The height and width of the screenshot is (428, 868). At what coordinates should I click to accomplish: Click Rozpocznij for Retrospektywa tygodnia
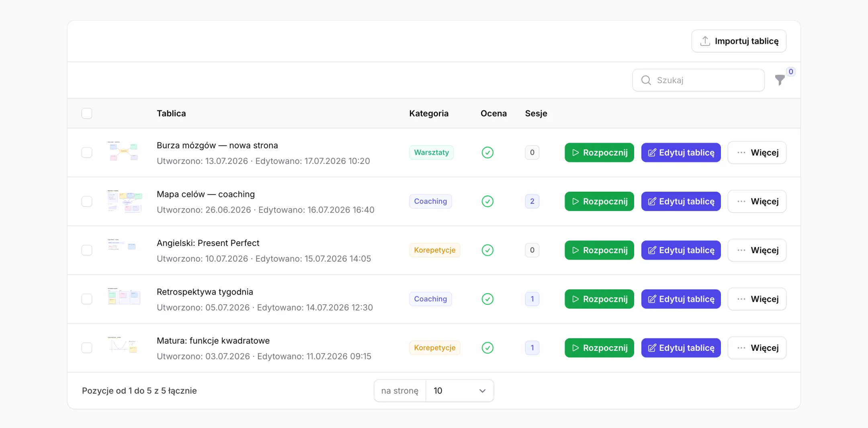(x=599, y=299)
